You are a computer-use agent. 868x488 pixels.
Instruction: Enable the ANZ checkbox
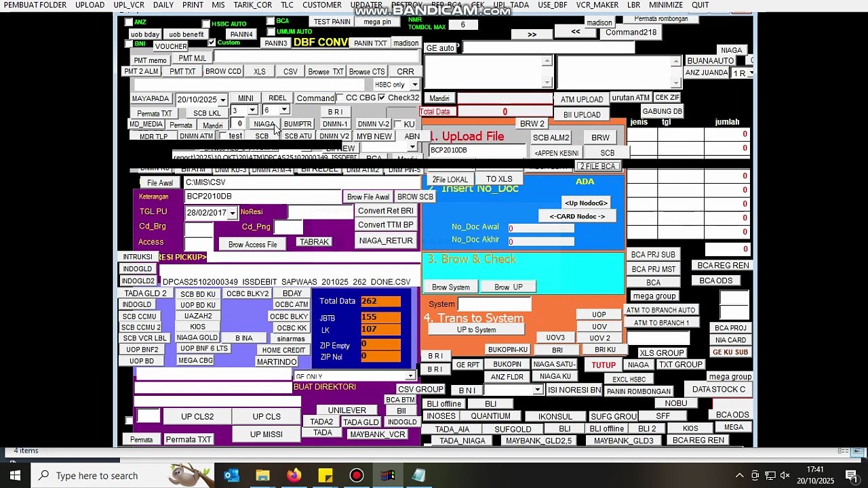(x=129, y=22)
